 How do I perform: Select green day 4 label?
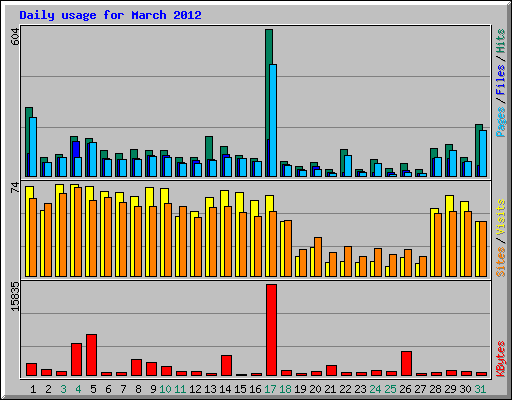(x=78, y=389)
